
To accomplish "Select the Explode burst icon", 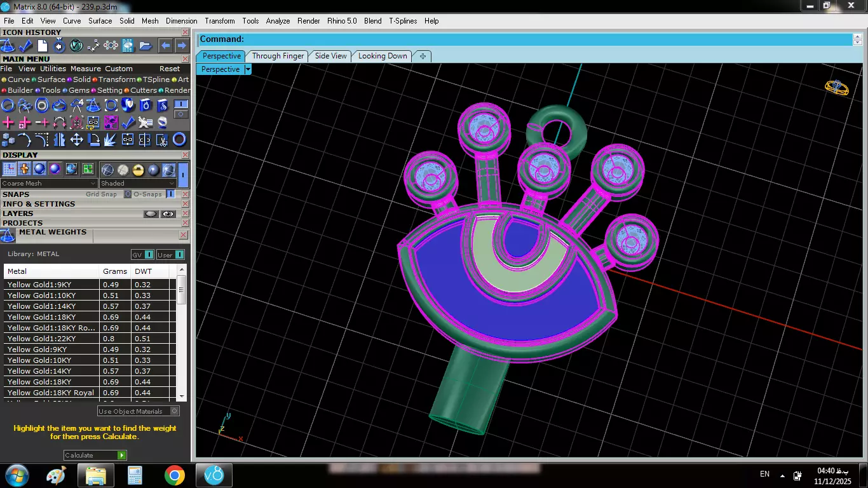I will [110, 139].
